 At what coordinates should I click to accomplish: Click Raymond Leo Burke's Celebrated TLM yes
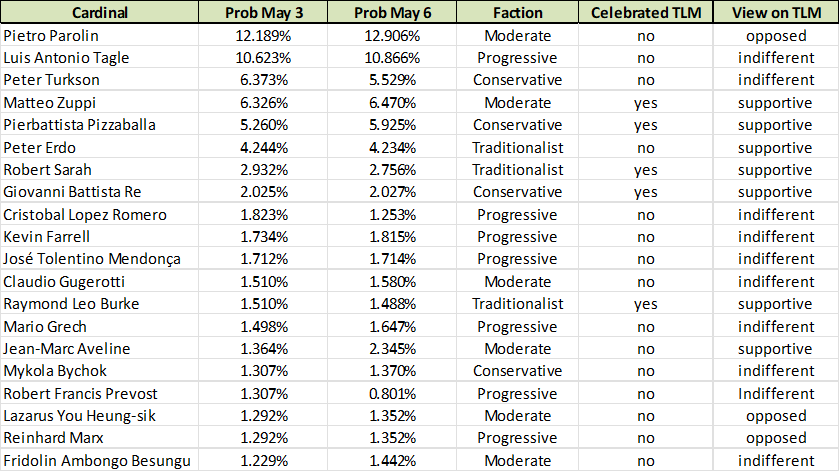[x=645, y=304]
